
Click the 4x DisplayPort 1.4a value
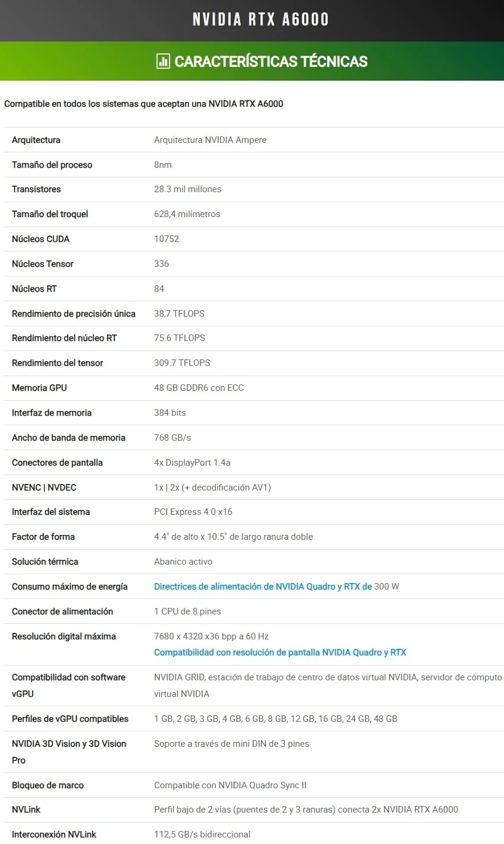192,463
